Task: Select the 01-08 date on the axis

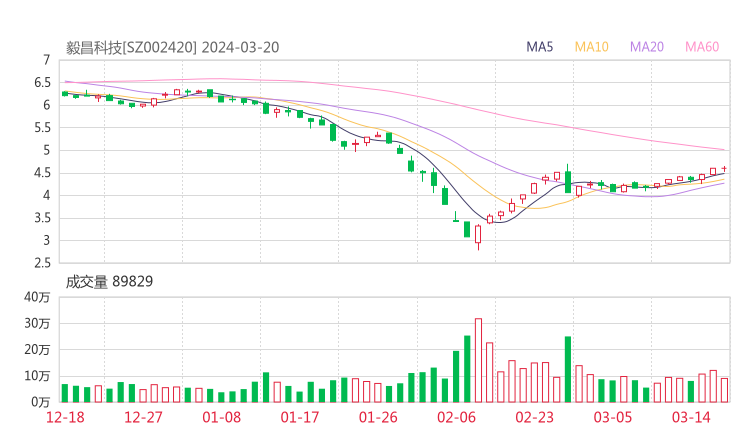Action: (223, 417)
